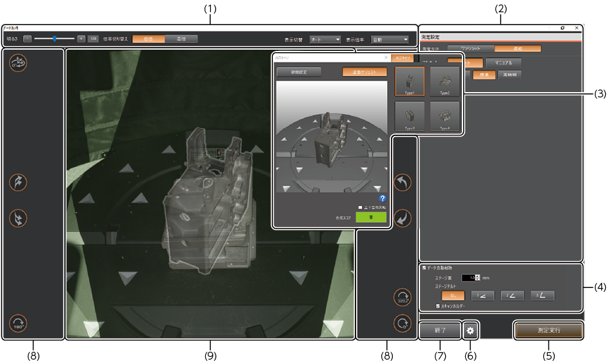Click the brightness slider handle
Viewport: 609px width, 364px height.
55,39
